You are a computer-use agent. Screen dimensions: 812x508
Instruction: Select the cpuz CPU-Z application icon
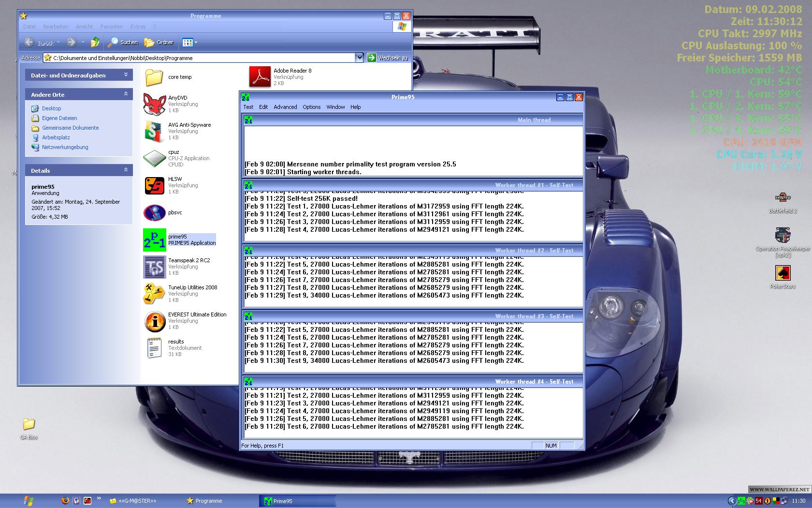(154, 158)
